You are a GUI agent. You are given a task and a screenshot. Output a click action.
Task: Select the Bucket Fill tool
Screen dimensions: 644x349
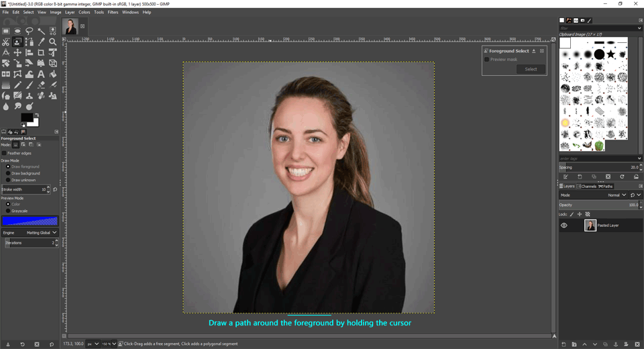[52, 74]
